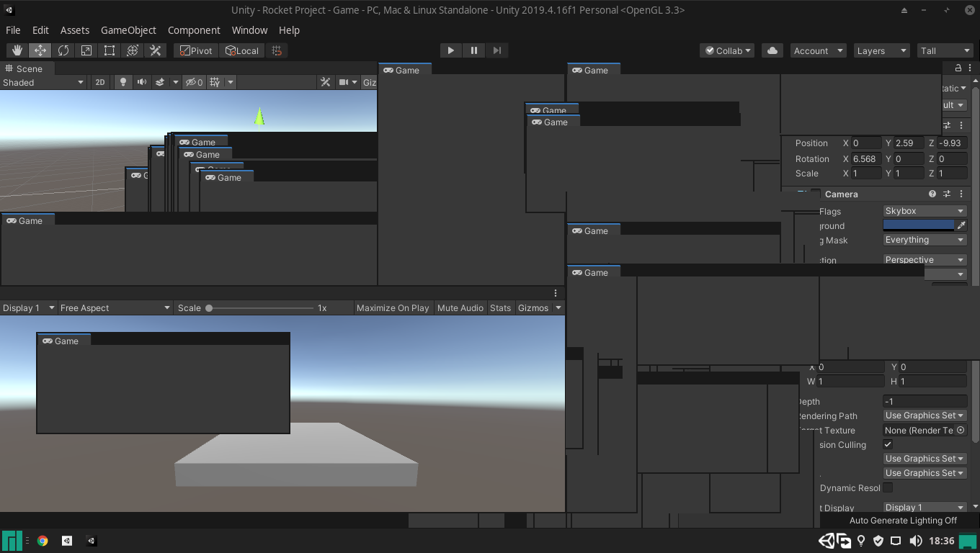This screenshot has height=553, width=980.
Task: Click Play button to run game
Action: [451, 50]
